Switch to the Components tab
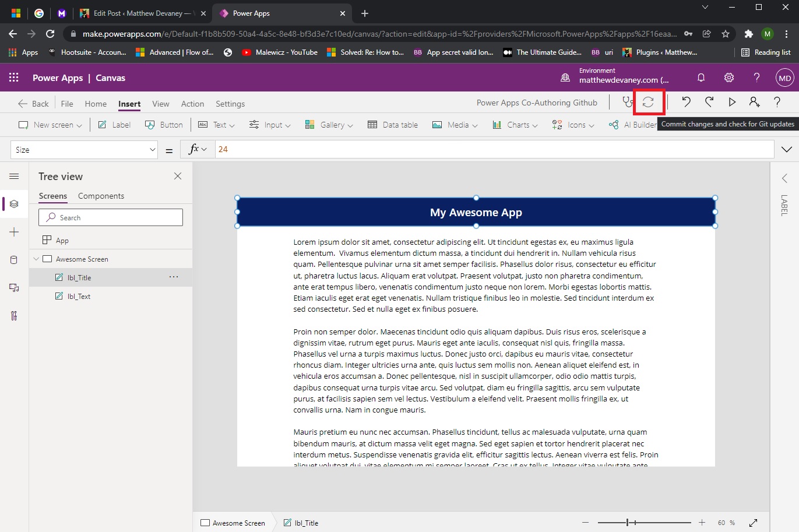 point(101,196)
